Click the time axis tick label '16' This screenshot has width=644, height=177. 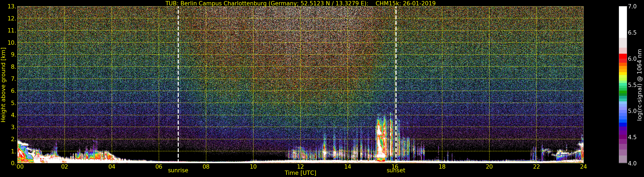395,167
